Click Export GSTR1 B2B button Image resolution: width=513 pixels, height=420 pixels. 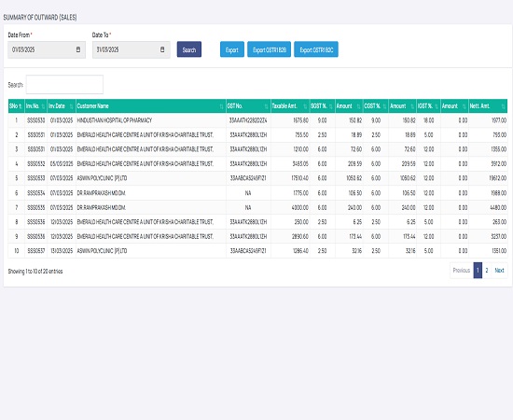click(269, 49)
